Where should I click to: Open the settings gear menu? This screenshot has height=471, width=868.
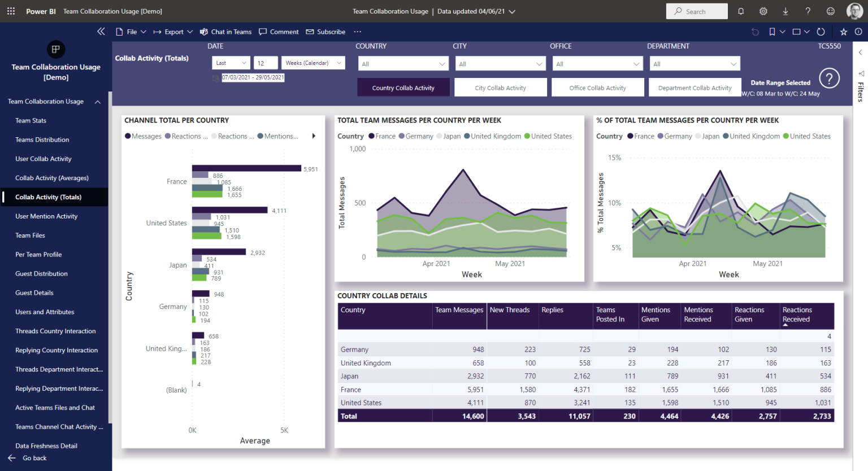[x=763, y=11]
